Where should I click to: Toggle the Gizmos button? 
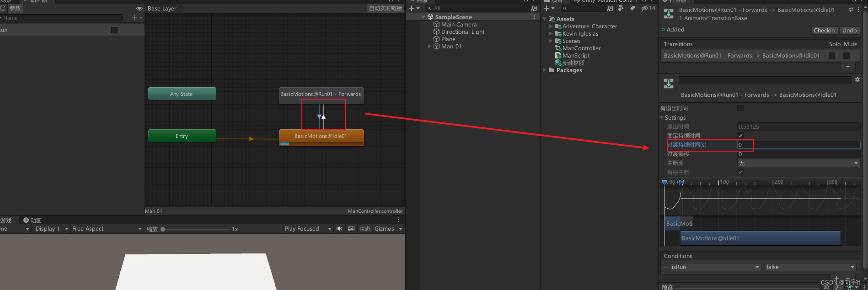pos(384,229)
